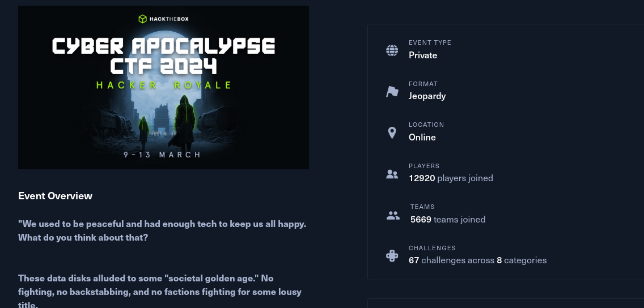
Task: Click the globe icon beside Event Type
Action: pos(392,50)
